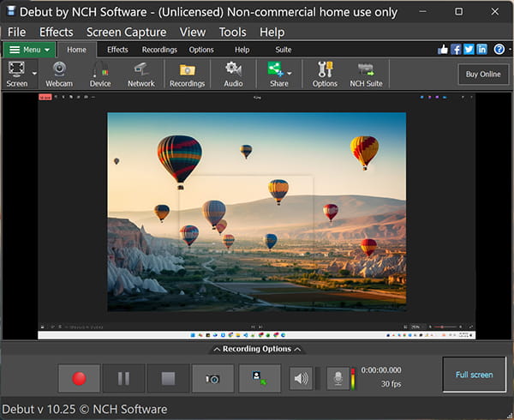Click the Buy Online button
The height and width of the screenshot is (420, 514).
pyautogui.click(x=483, y=75)
